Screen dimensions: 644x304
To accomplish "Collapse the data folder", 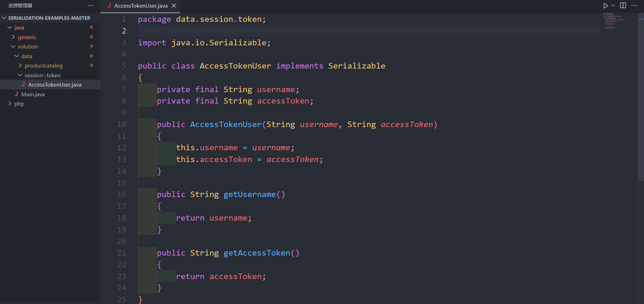I will 26,56.
